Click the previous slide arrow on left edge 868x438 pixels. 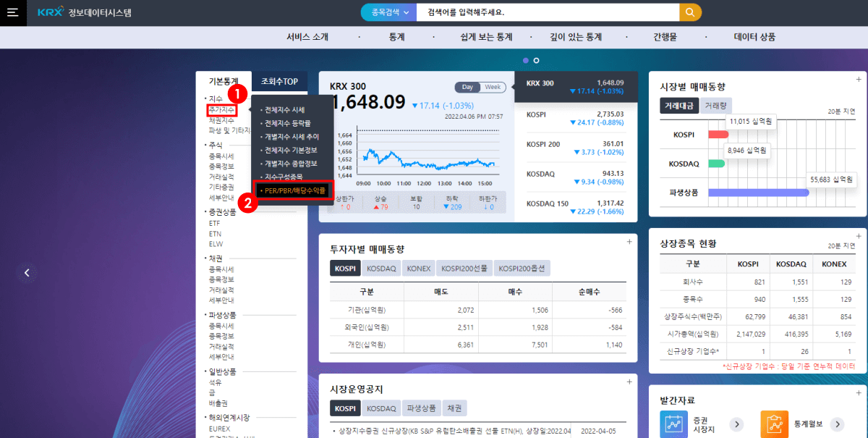coord(27,273)
